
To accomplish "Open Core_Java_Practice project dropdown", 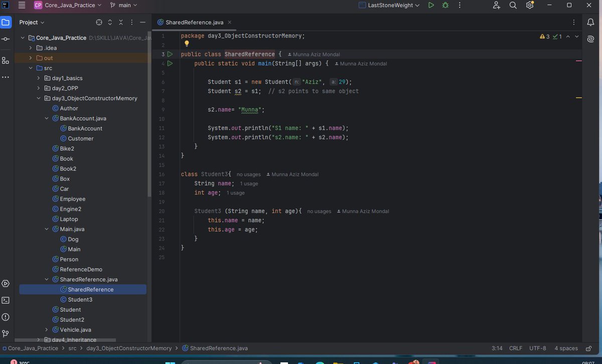I will (68, 5).
